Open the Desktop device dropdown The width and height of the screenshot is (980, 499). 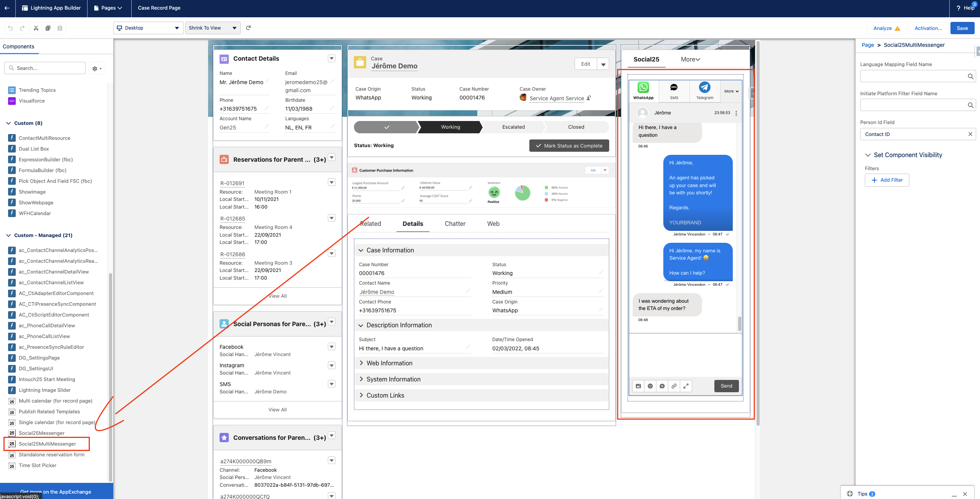point(148,28)
